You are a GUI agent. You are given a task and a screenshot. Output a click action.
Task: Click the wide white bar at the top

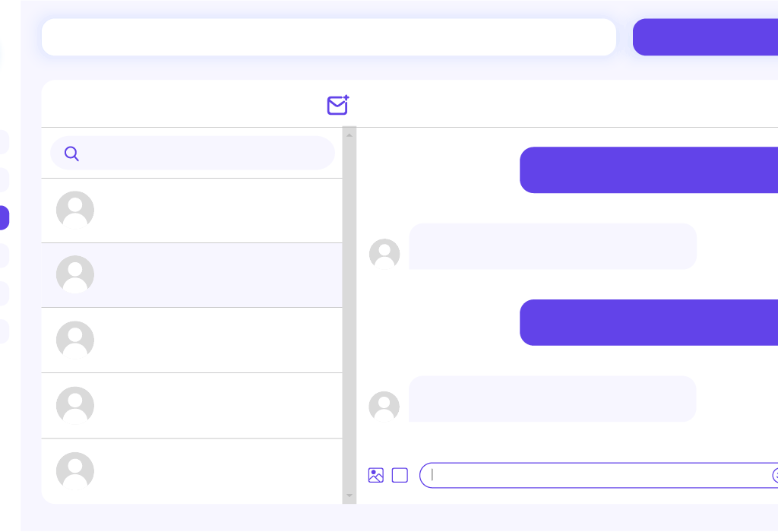coord(328,37)
